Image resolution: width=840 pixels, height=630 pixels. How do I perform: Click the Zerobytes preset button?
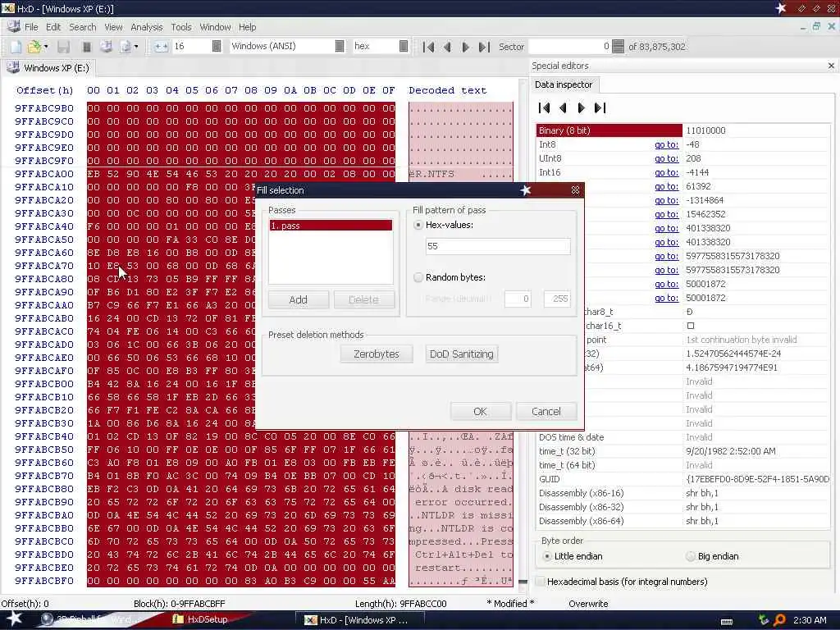tap(376, 354)
